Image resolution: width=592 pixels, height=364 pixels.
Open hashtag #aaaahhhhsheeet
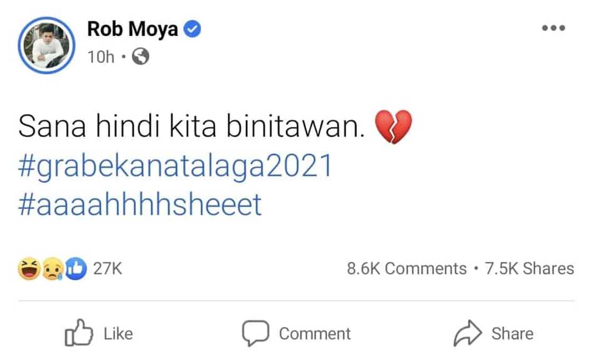click(x=140, y=205)
